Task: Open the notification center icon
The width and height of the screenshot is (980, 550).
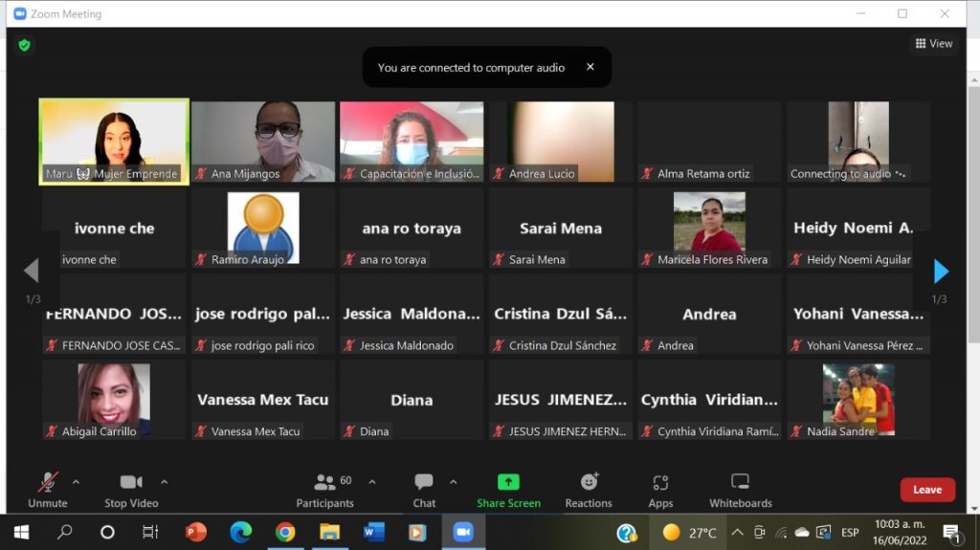Action: pyautogui.click(x=951, y=533)
